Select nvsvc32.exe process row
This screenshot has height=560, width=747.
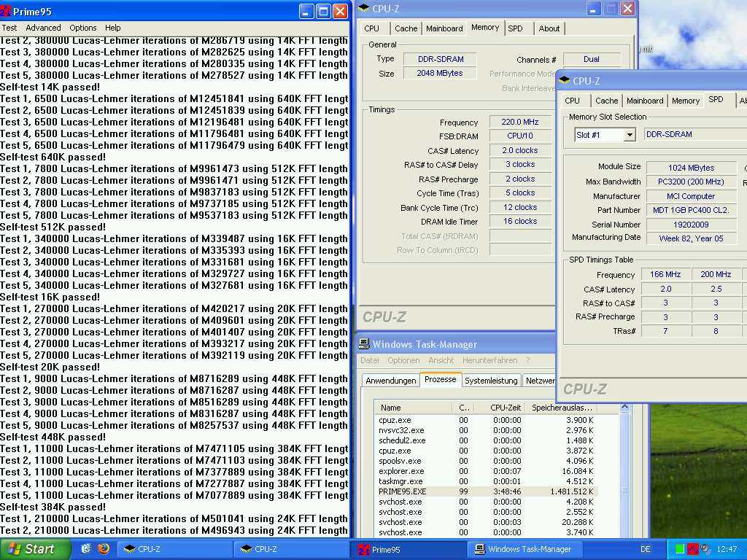pyautogui.click(x=486, y=430)
